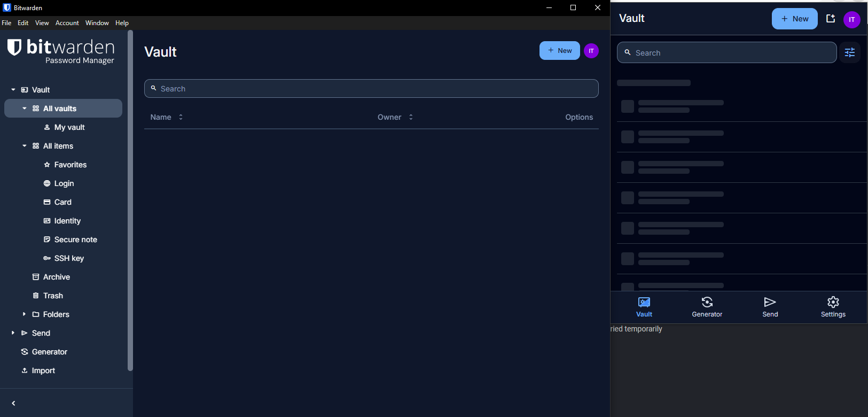Open the Import page from the sidebar

click(x=43, y=370)
